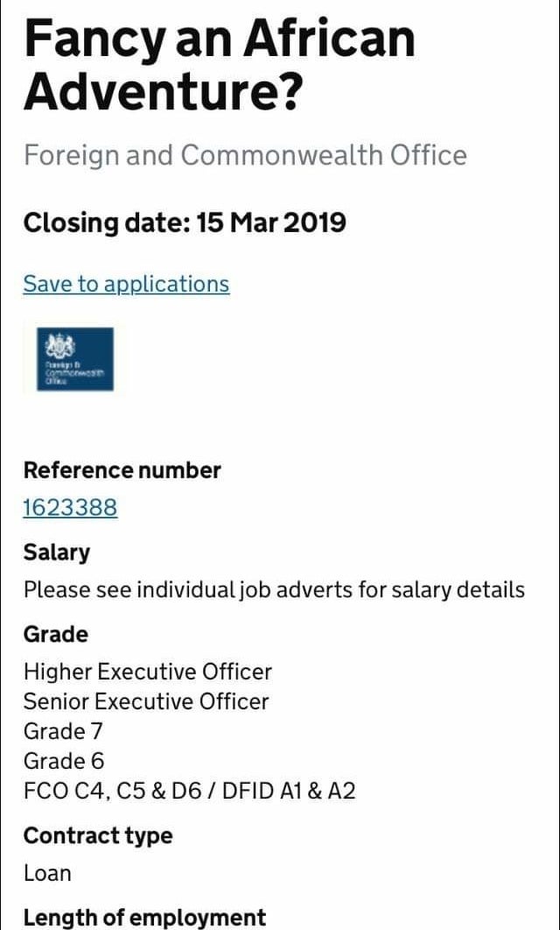
Task: Select Senior Executive Officer grade text
Action: (146, 701)
